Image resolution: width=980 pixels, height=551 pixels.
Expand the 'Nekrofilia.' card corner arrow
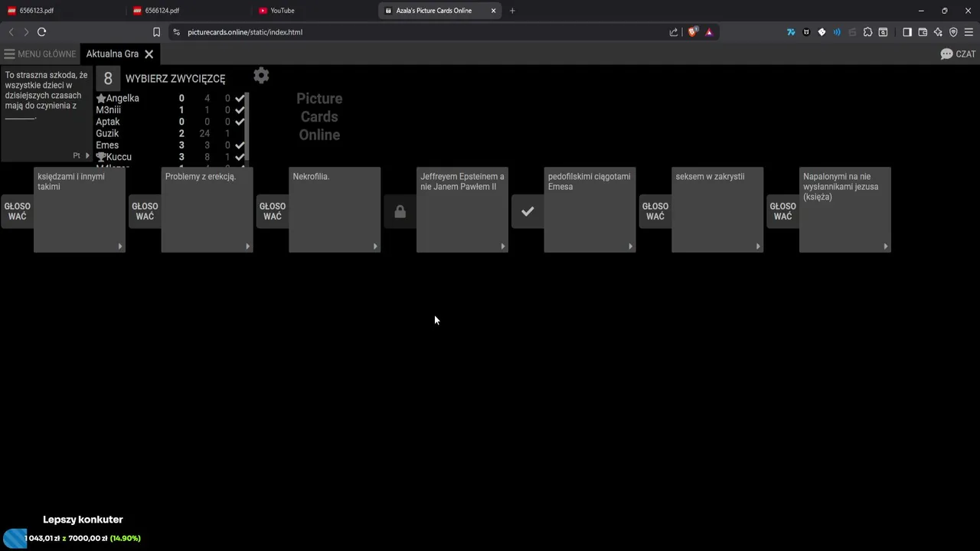click(375, 246)
